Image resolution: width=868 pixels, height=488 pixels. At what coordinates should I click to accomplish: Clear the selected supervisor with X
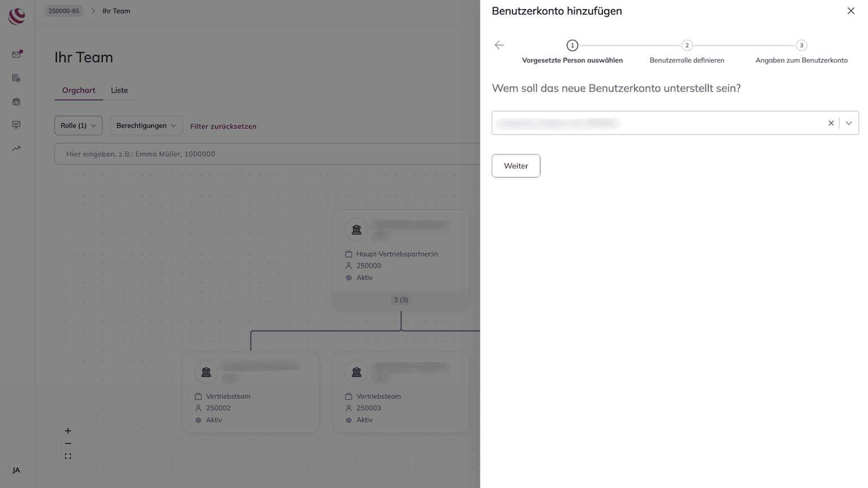pyautogui.click(x=831, y=123)
